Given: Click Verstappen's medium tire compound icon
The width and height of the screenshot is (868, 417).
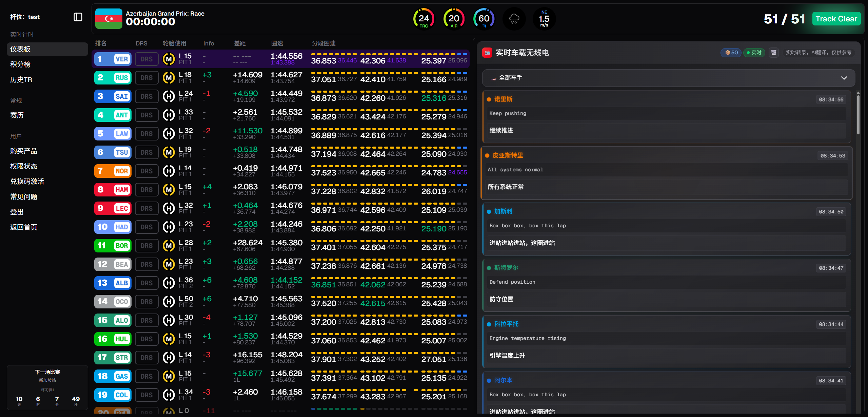Looking at the screenshot, I should click(x=169, y=58).
